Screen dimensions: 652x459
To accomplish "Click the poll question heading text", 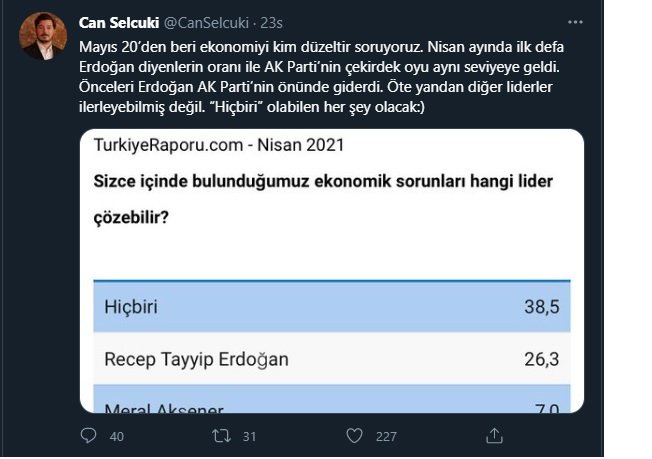I will 323,199.
